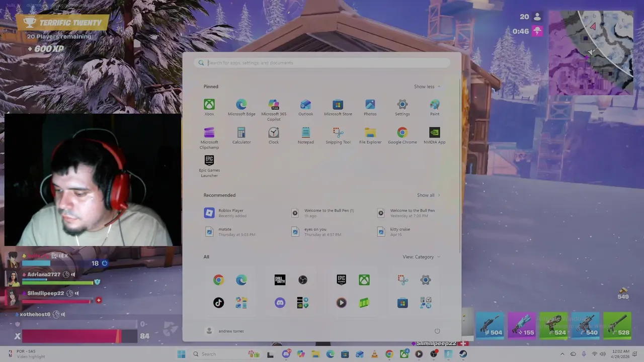The width and height of the screenshot is (644, 362).
Task: Click the Start menu search field
Action: pos(322,63)
